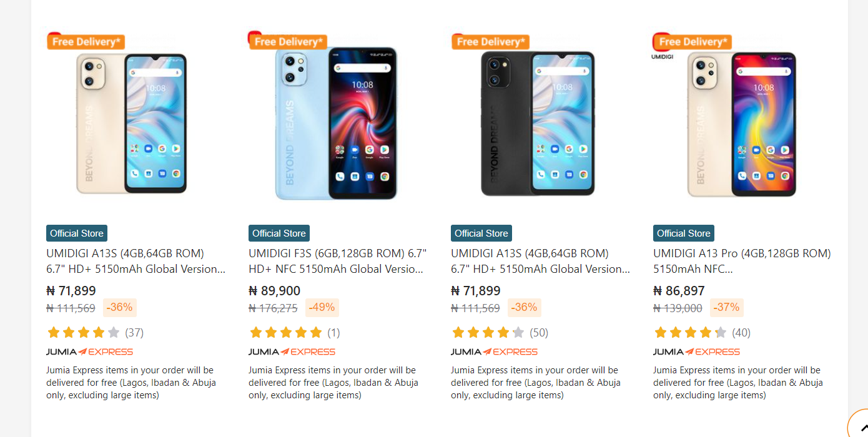The image size is (868, 437).
Task: Click the Jumia Express logo under the first product
Action: [89, 351]
